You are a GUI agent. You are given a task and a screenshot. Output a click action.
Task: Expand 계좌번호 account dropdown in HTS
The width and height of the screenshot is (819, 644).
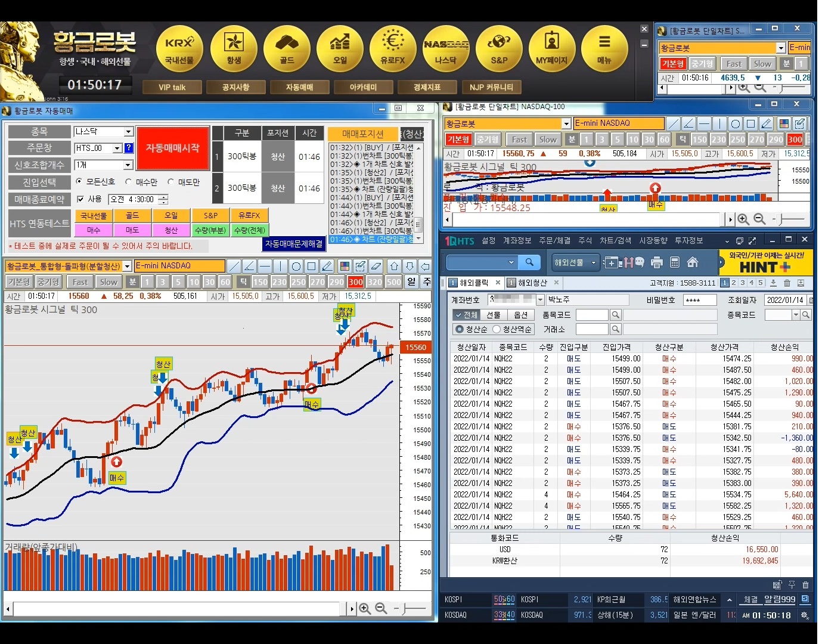(540, 300)
